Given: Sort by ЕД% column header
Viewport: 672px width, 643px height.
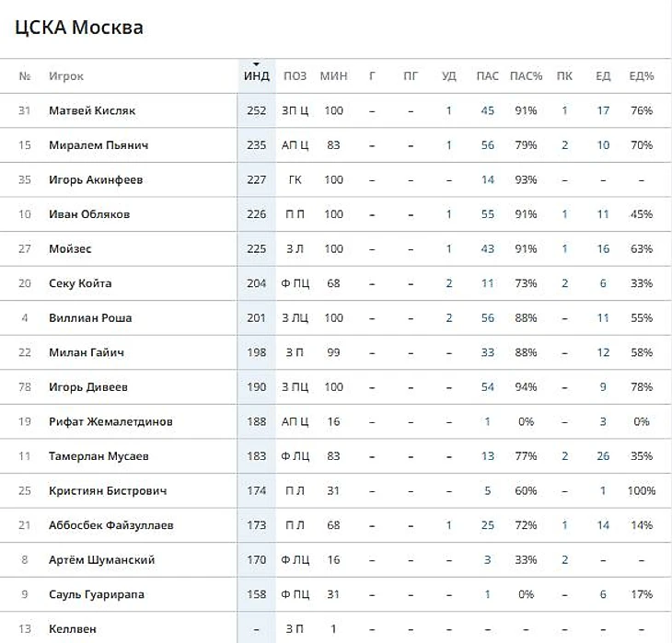Looking at the screenshot, I should [641, 76].
